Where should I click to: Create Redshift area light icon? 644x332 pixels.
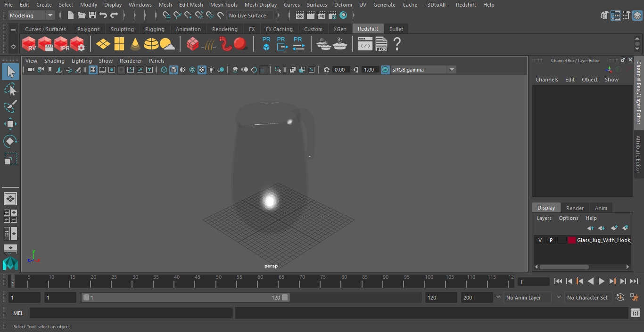[x=119, y=44]
